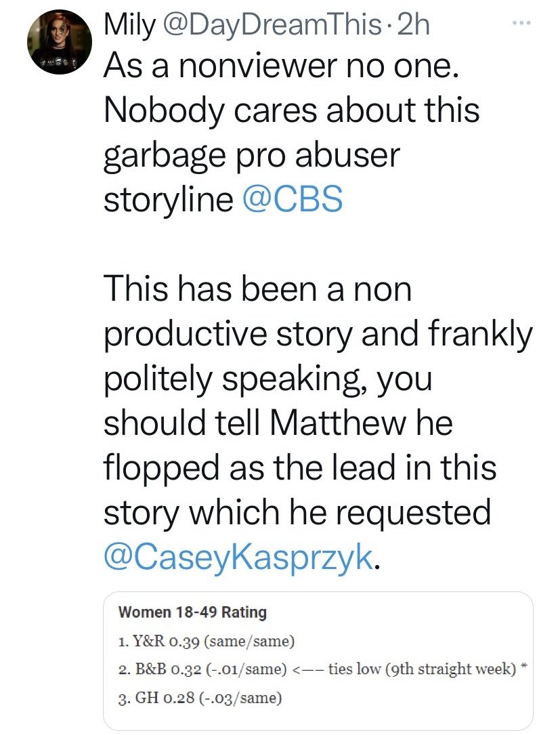Visit the @CBS mention

(x=293, y=198)
